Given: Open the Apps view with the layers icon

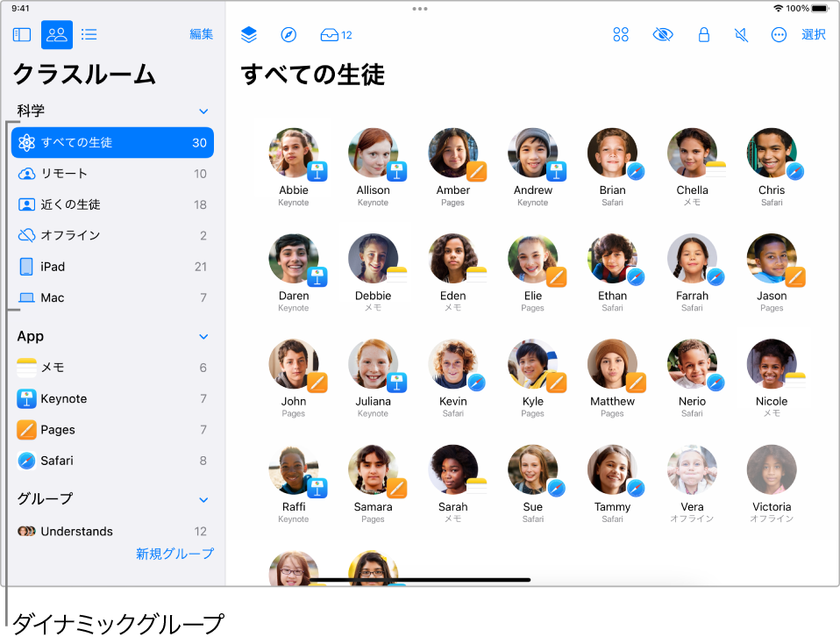Looking at the screenshot, I should (248, 34).
